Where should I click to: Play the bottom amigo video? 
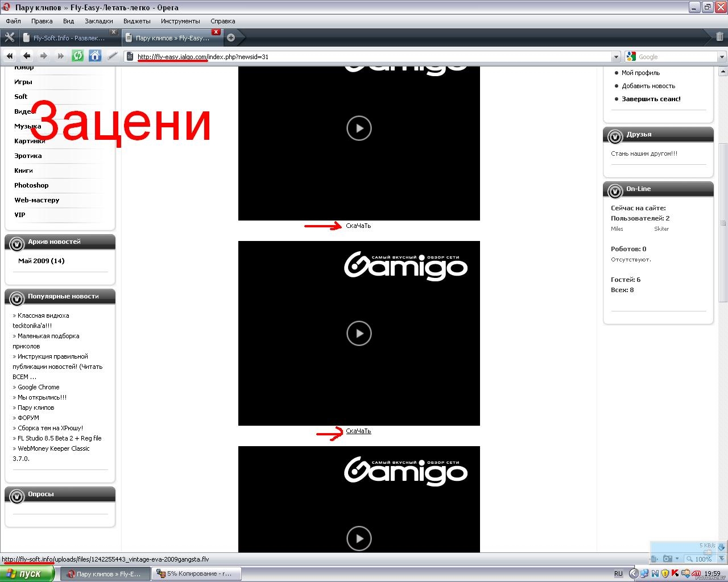(359, 538)
